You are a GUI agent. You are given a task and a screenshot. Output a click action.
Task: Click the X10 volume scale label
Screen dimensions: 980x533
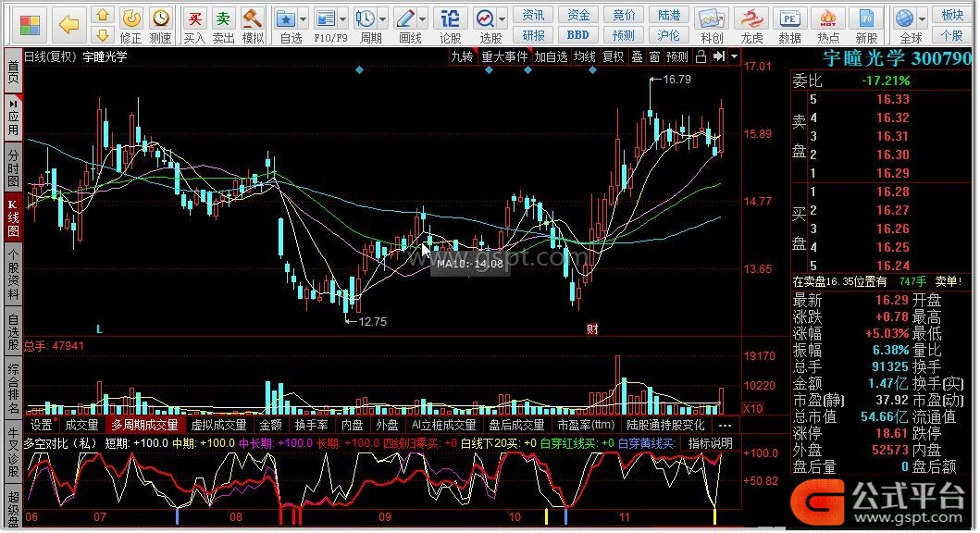coord(751,409)
